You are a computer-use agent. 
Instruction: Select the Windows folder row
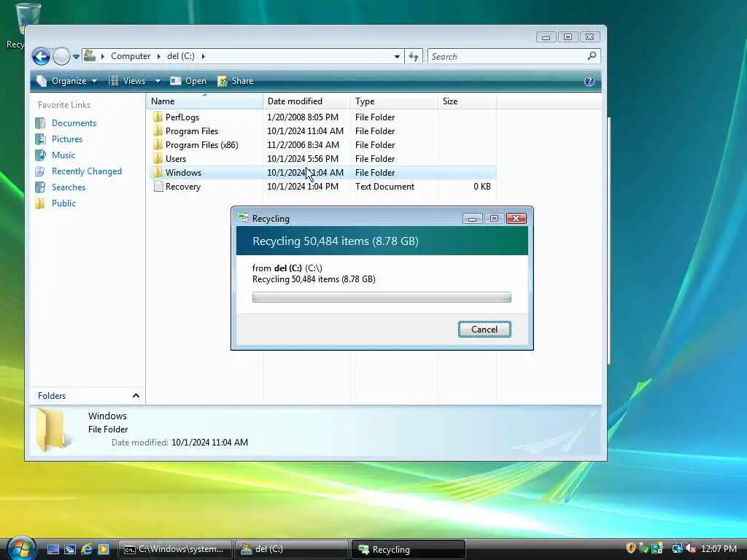point(322,172)
